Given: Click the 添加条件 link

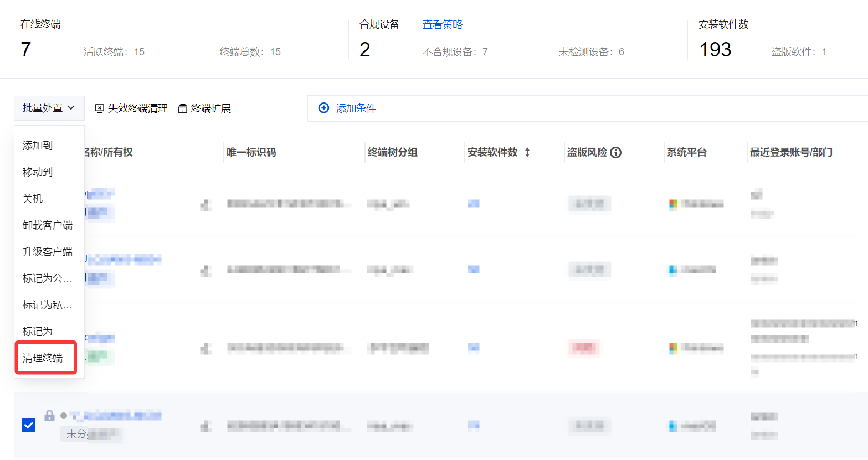Looking at the screenshot, I should point(356,108).
